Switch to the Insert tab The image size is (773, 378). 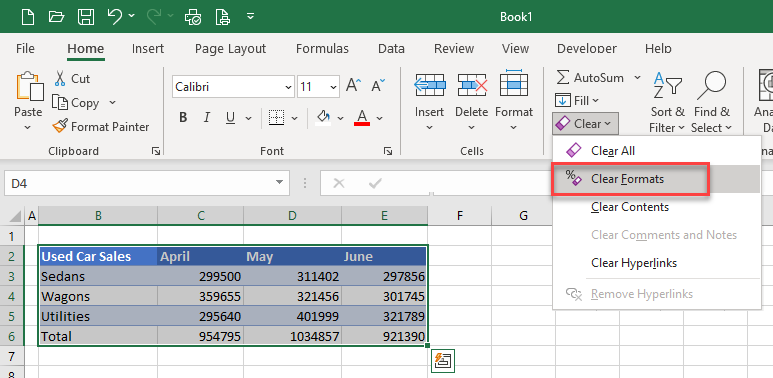[148, 49]
